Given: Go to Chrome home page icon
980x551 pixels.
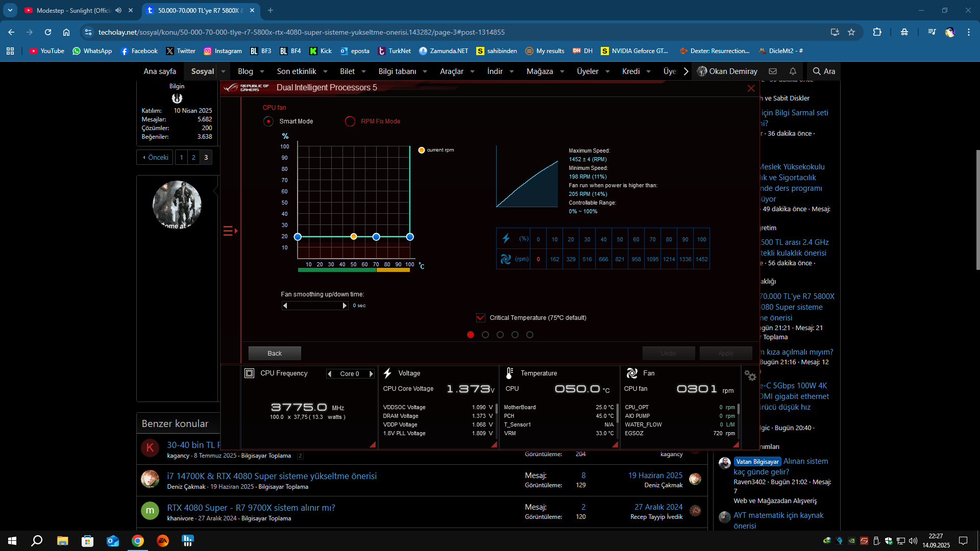Looking at the screenshot, I should (x=66, y=32).
